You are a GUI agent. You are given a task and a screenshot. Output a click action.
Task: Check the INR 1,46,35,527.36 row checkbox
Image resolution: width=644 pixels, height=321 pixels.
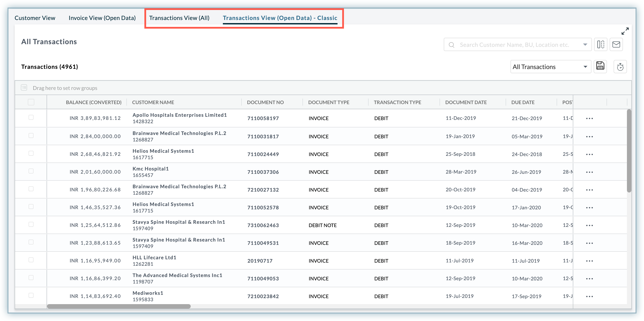coord(31,207)
